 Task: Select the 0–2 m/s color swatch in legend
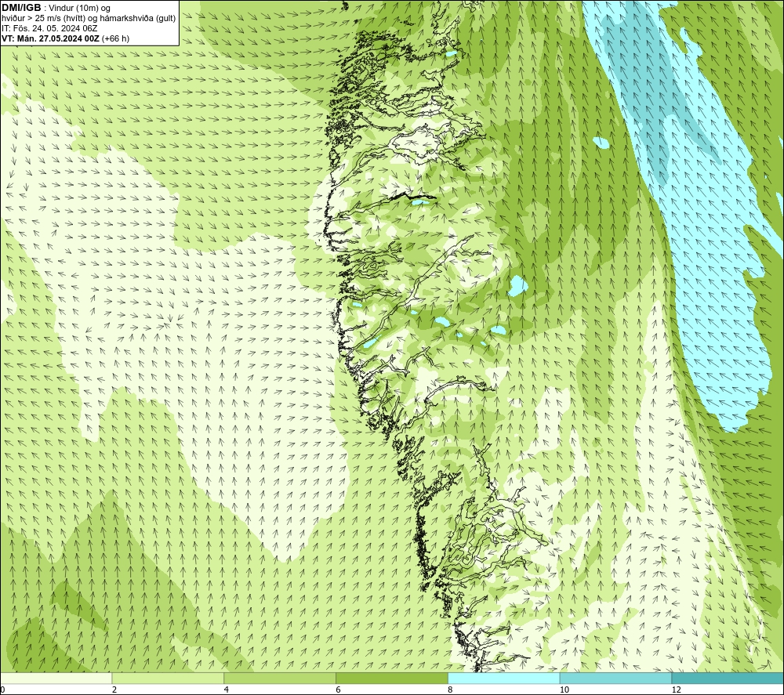pos(56,678)
